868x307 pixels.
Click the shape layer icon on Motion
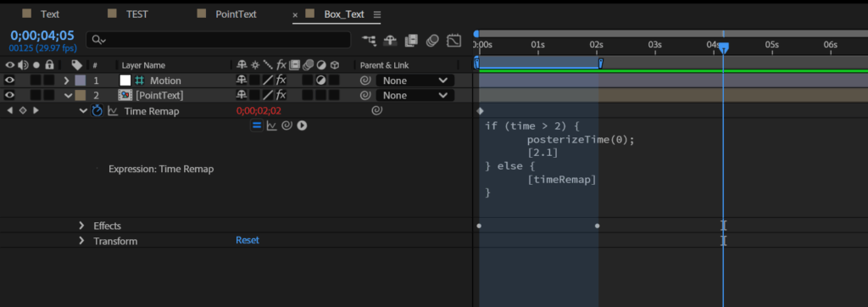139,81
